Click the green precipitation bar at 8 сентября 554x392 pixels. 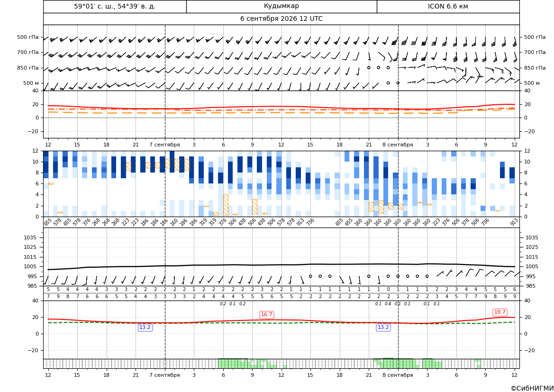click(x=393, y=364)
